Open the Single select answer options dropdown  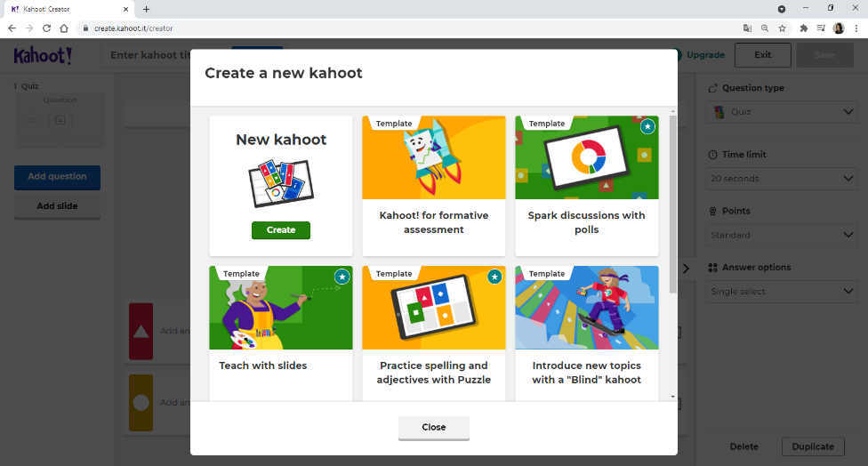(x=782, y=292)
